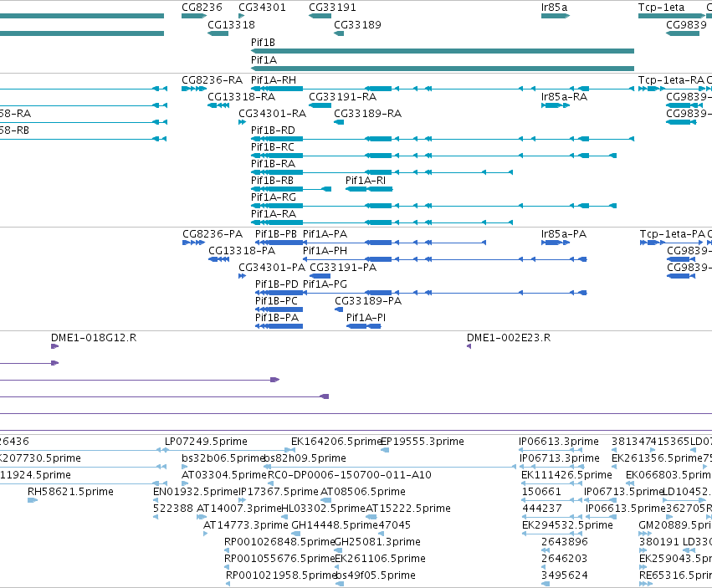
Task: Click the Pif1B-RD transcript label
Action: 273,130
